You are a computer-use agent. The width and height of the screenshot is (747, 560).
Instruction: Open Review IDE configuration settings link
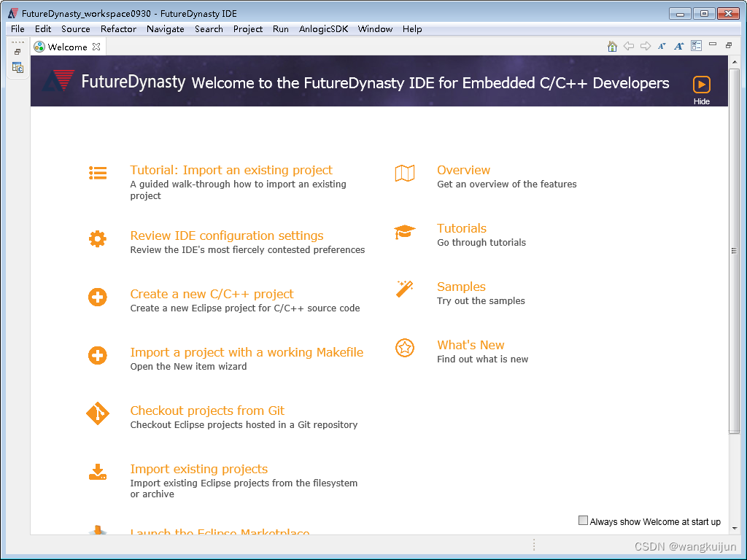[x=227, y=236]
